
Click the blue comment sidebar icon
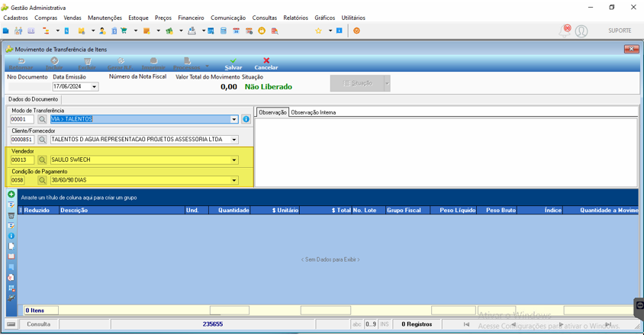(x=11, y=267)
